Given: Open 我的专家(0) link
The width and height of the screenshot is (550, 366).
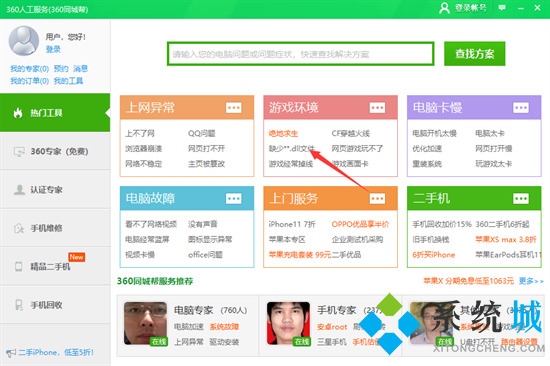Looking at the screenshot, I should click(29, 69).
